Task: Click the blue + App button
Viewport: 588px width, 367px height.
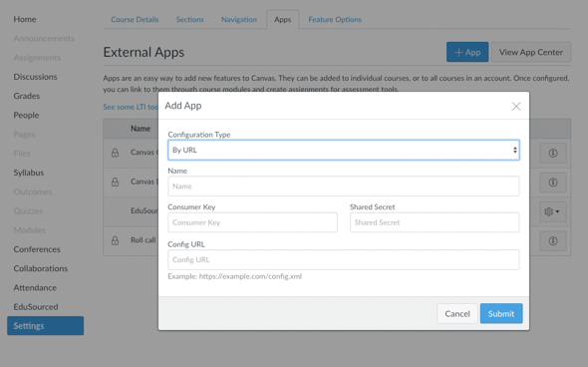Action: point(467,52)
